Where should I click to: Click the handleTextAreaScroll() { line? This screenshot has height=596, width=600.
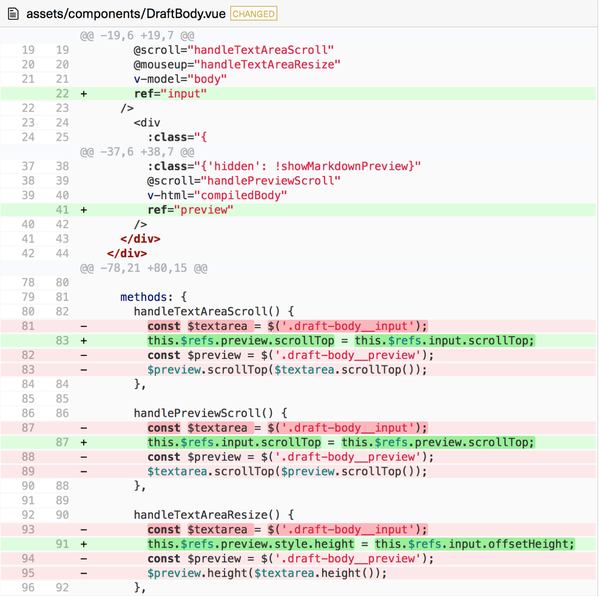(x=214, y=312)
